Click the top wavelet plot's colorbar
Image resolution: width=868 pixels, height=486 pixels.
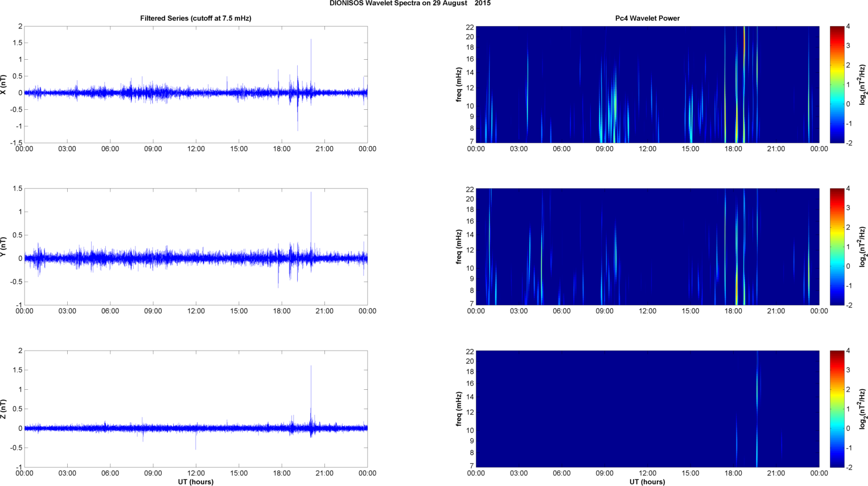837,84
